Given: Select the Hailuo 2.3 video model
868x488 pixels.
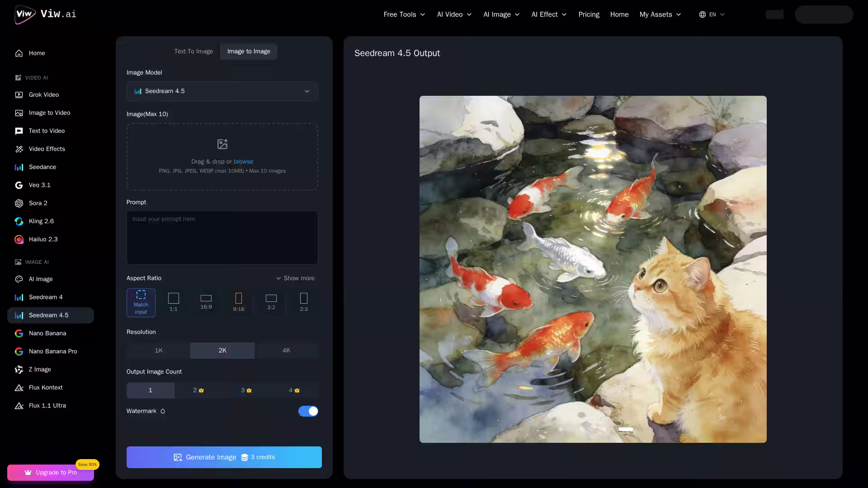Looking at the screenshot, I should tap(43, 239).
